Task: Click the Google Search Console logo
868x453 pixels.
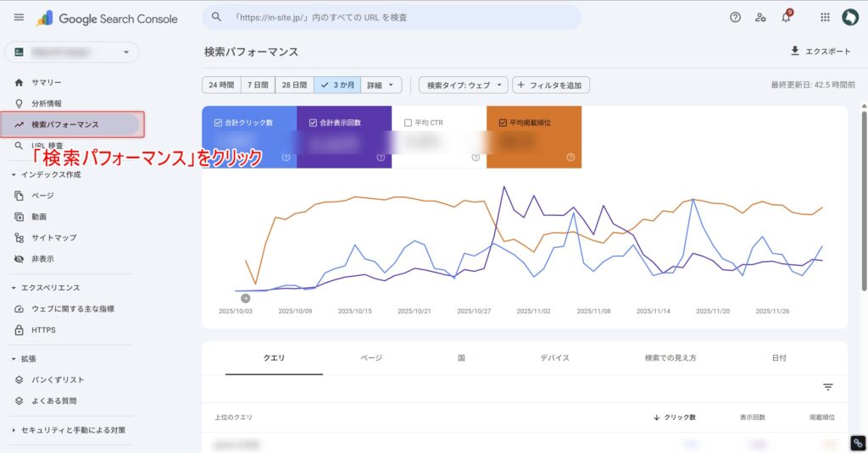Action: coord(107,19)
